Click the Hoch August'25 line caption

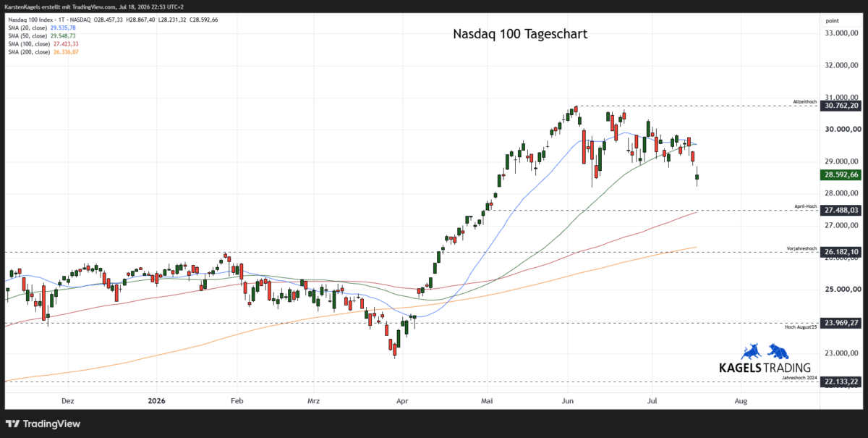tap(801, 327)
